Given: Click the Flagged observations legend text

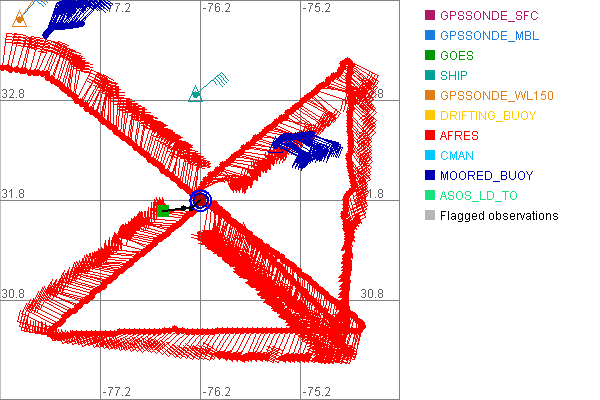Looking at the screenshot, I should point(499,216).
